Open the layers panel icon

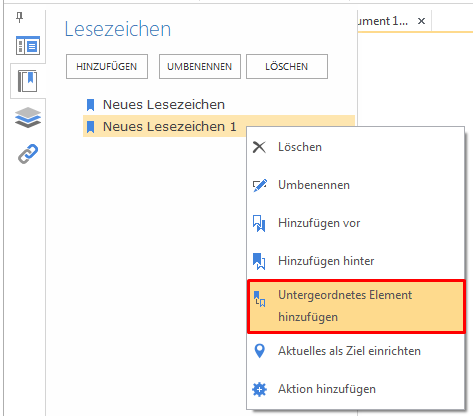(x=28, y=118)
